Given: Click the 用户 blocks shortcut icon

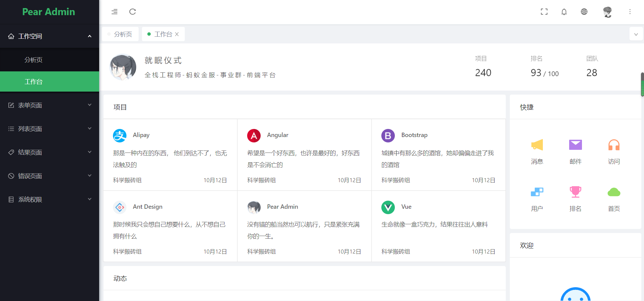Looking at the screenshot, I should click(537, 192).
